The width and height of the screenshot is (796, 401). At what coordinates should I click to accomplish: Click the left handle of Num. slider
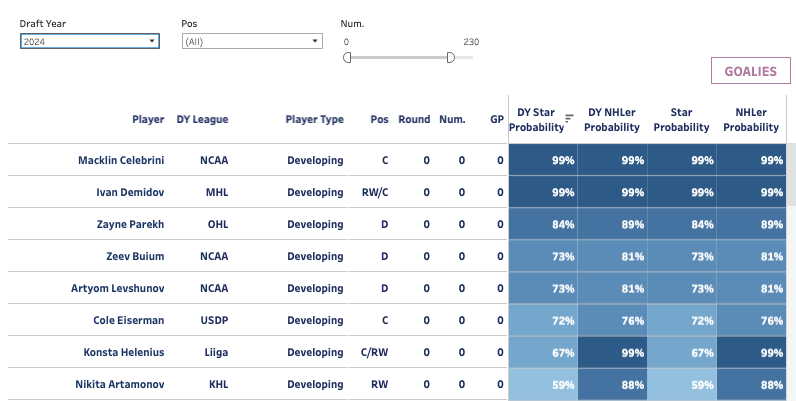point(347,57)
